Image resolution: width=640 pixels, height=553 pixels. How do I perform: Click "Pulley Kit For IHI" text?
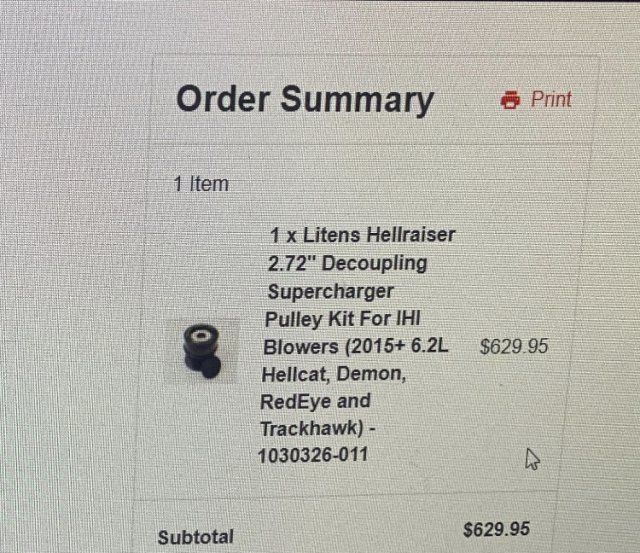(338, 320)
